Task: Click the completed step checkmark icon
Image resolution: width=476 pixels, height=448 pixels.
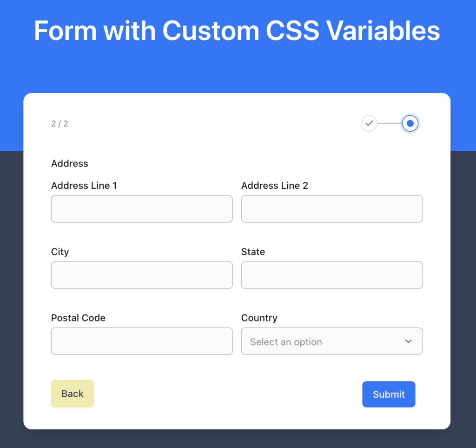Action: [x=369, y=123]
